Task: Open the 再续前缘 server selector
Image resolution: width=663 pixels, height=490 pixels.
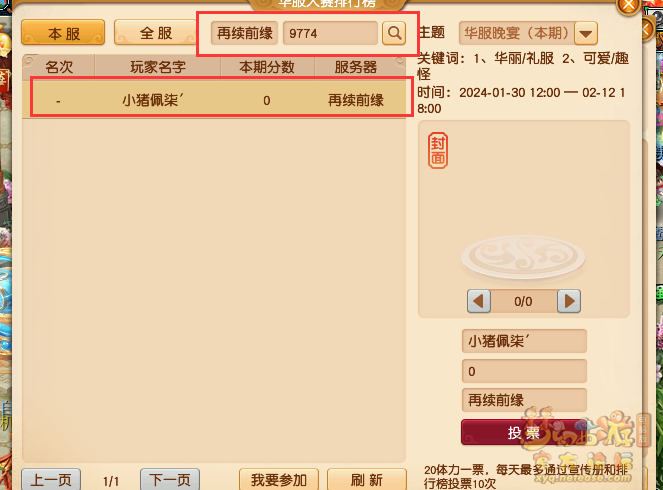Action: pyautogui.click(x=244, y=33)
